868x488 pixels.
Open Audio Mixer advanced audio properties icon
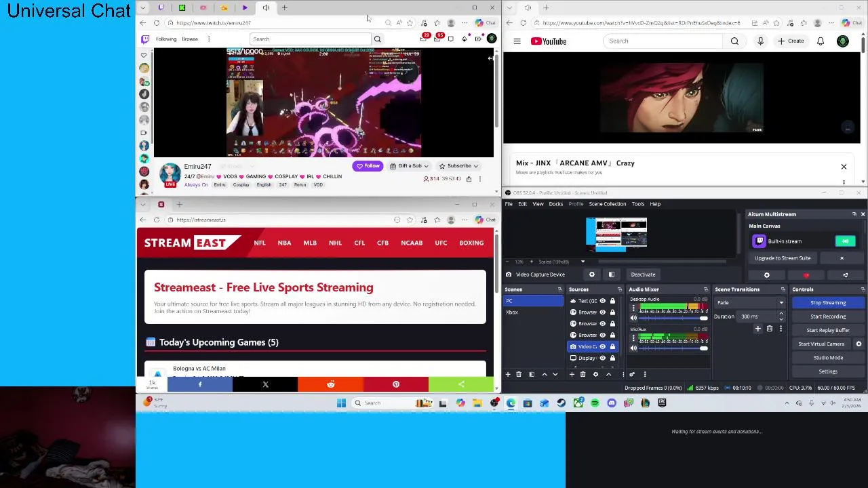(632, 374)
